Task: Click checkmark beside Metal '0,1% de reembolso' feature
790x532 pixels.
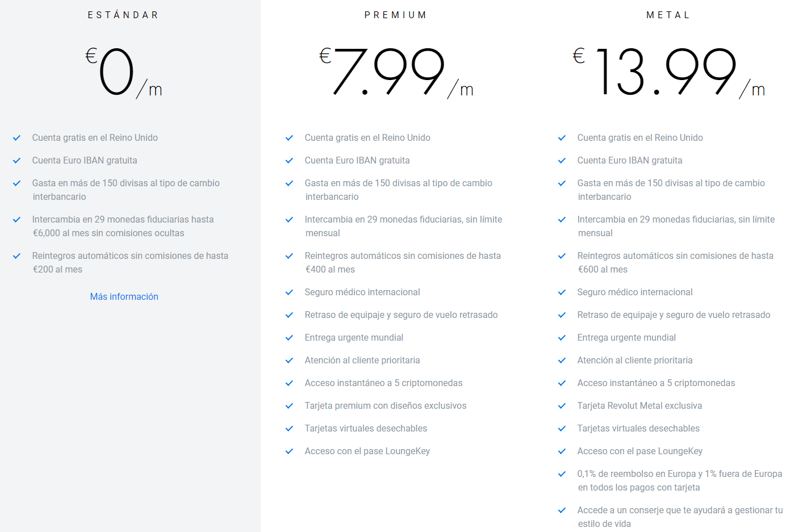Action: 562,474
